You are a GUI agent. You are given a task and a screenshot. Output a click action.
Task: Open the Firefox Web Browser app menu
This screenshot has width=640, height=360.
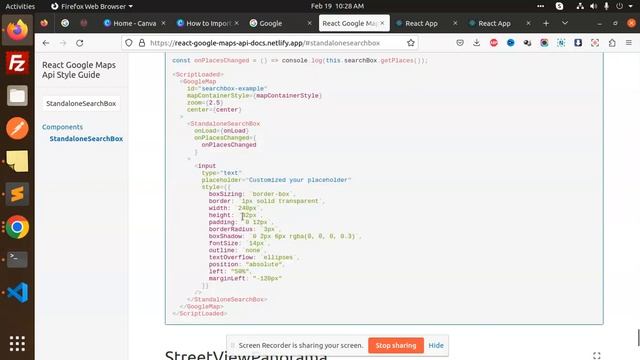(x=92, y=6)
